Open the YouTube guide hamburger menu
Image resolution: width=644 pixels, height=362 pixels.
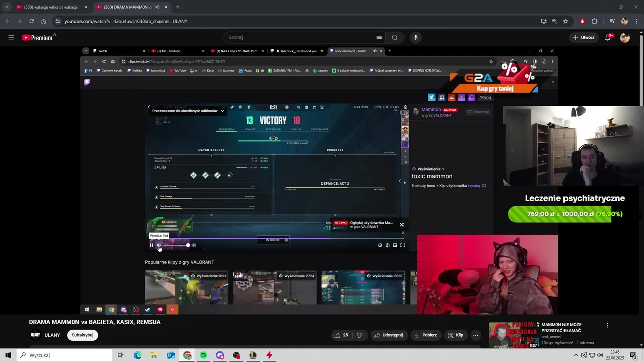(x=11, y=37)
